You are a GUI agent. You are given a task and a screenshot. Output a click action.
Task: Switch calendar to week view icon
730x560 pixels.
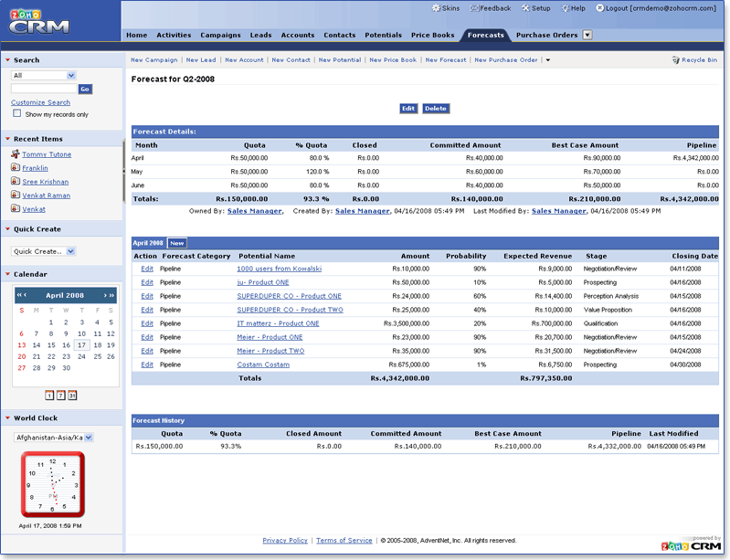click(x=60, y=395)
